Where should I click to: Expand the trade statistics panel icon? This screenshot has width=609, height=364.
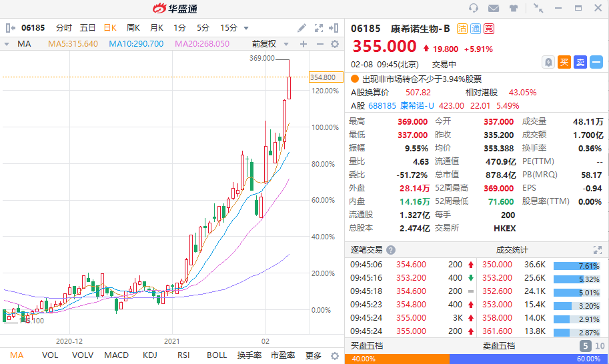click(x=598, y=250)
